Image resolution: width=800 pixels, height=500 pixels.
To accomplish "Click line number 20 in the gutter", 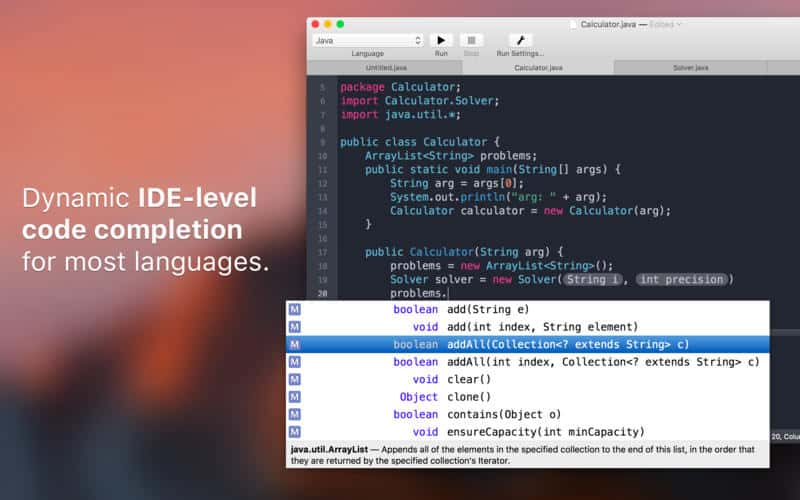I will (x=322, y=294).
